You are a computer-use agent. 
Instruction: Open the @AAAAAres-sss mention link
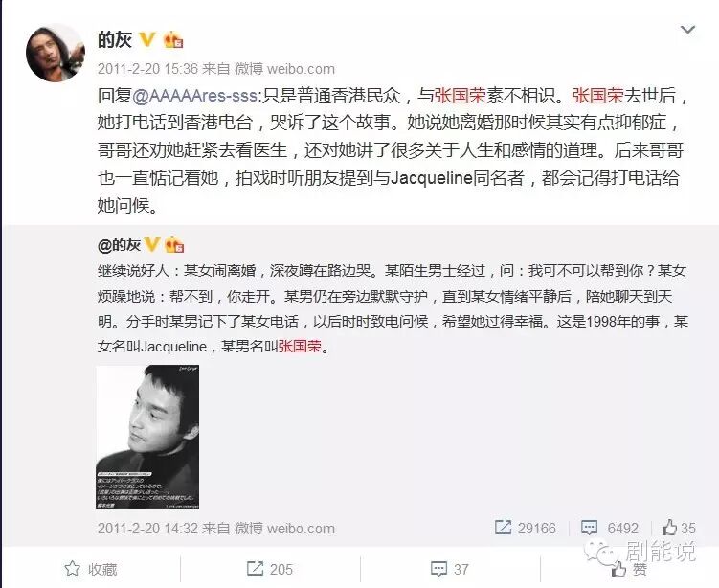click(x=196, y=96)
